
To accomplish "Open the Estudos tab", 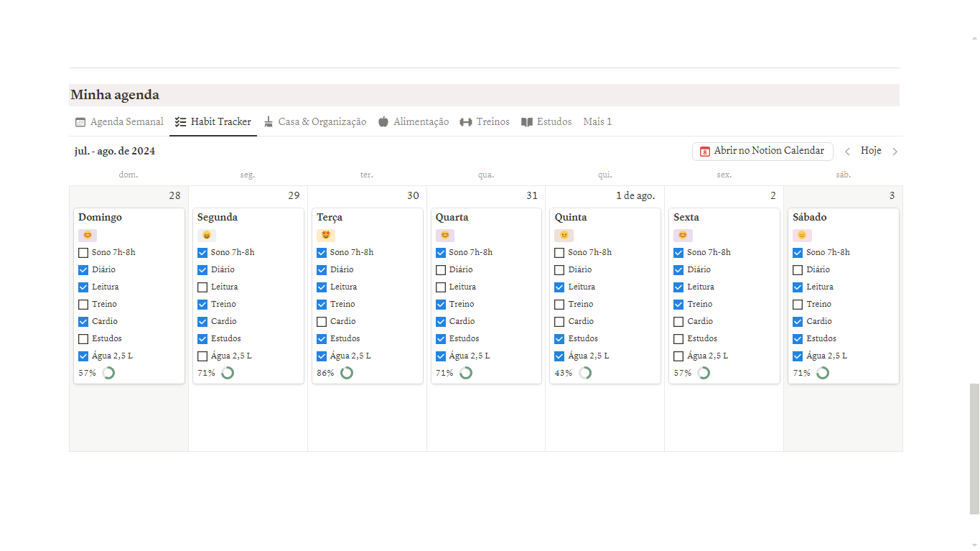I will [x=546, y=122].
